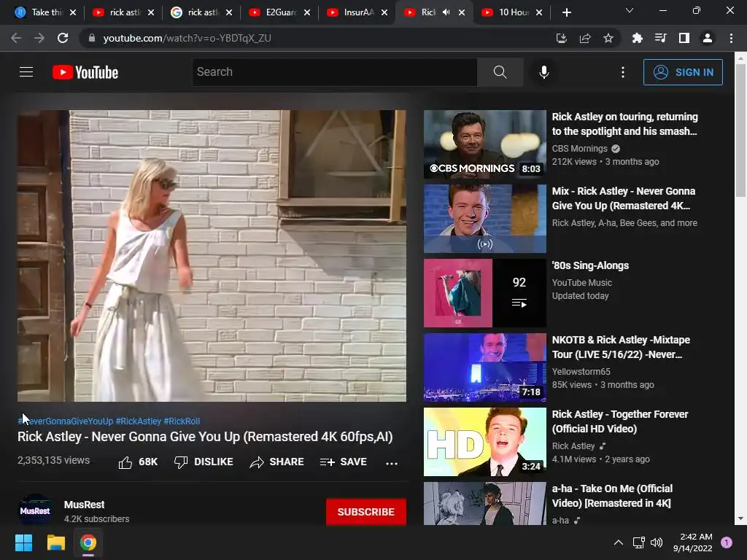747x560 pixels.
Task: Click the video player area
Action: tap(212, 256)
